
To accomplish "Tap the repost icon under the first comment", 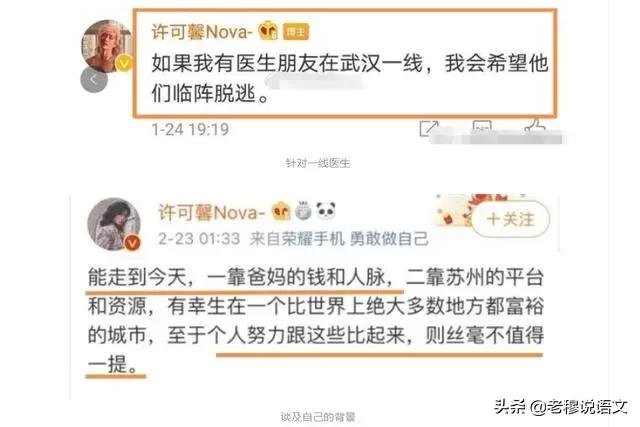I will coord(429,128).
